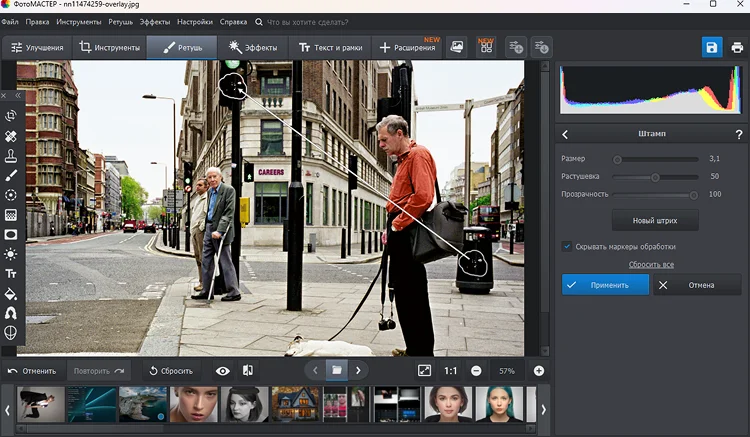The image size is (750, 437).
Task: Adjust the Прозрачность slider
Action: pyautogui.click(x=655, y=195)
